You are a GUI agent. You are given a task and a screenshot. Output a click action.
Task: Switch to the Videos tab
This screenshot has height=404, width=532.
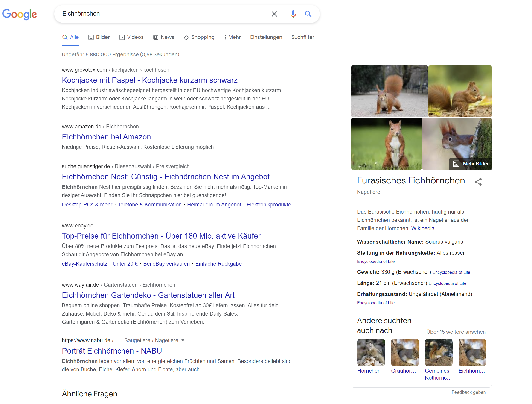click(x=131, y=37)
